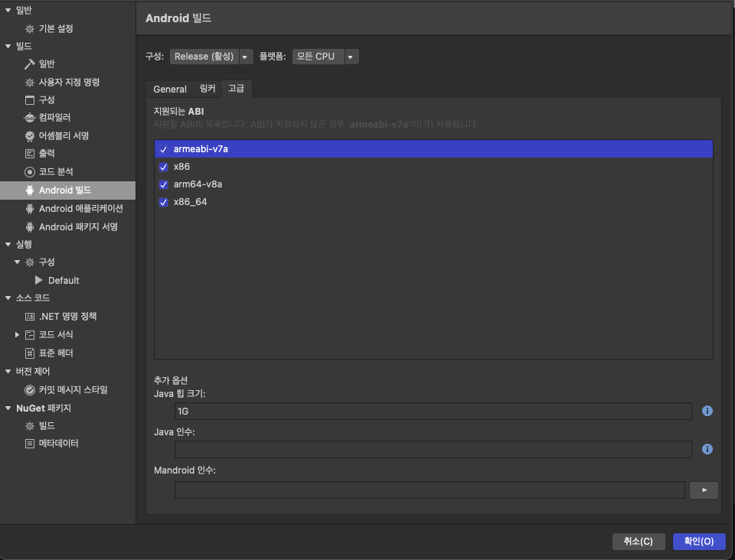Open 사용자 지정 명령 settings
735x560 pixels.
(x=69, y=83)
